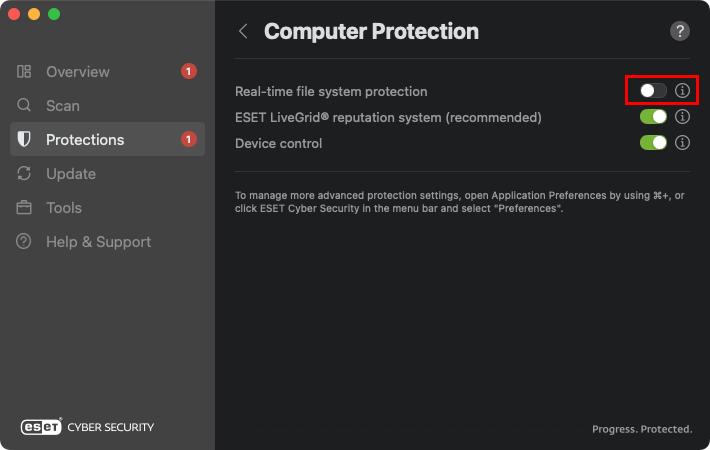Open the Overview section
Viewport: 710px width, 450px height.
[x=78, y=72]
